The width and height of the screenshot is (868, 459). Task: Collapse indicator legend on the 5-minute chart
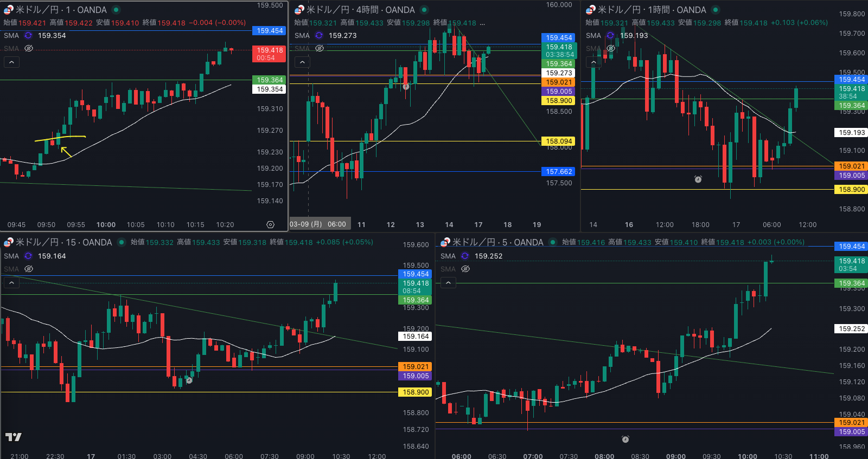pos(448,282)
